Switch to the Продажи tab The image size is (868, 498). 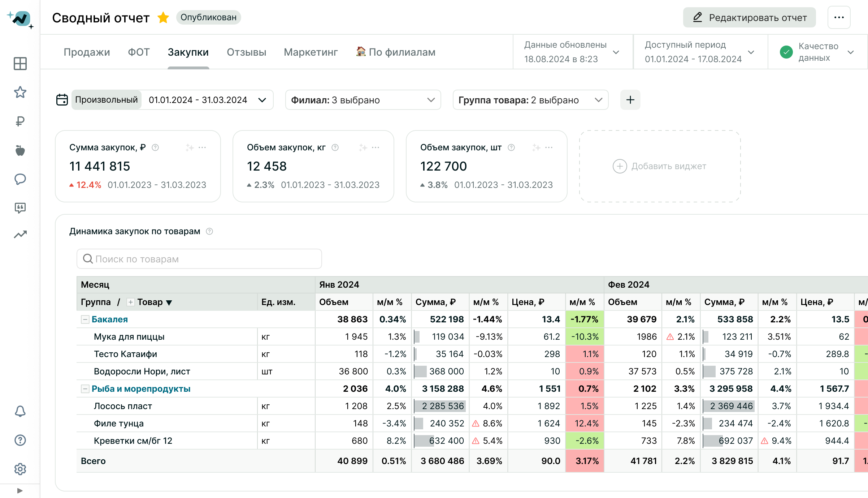coord(87,52)
